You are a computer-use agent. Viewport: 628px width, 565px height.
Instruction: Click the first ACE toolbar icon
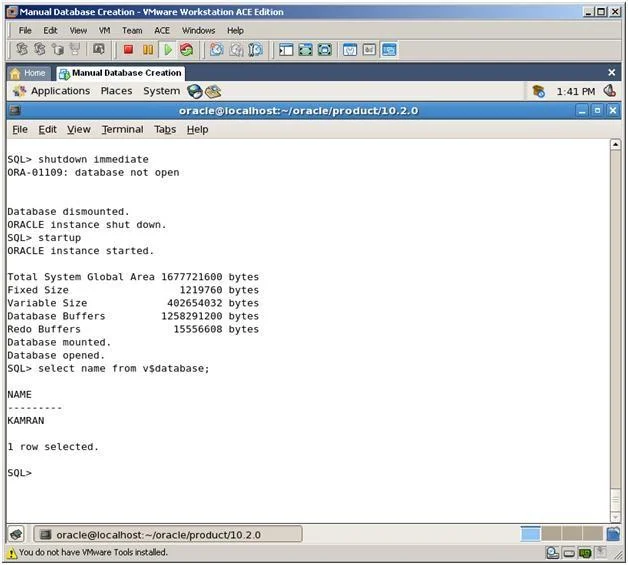pos(22,49)
